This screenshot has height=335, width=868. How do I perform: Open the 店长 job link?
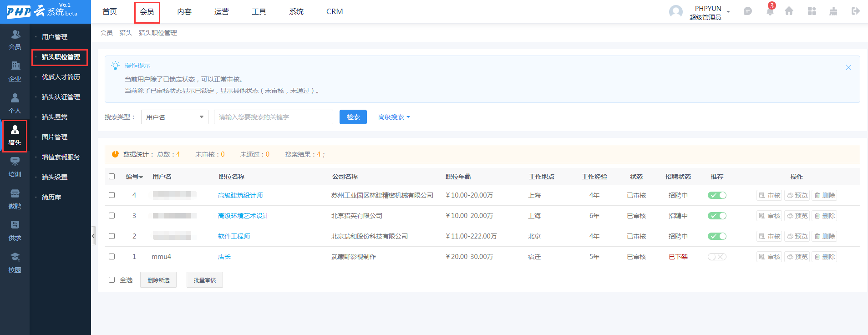pyautogui.click(x=224, y=257)
